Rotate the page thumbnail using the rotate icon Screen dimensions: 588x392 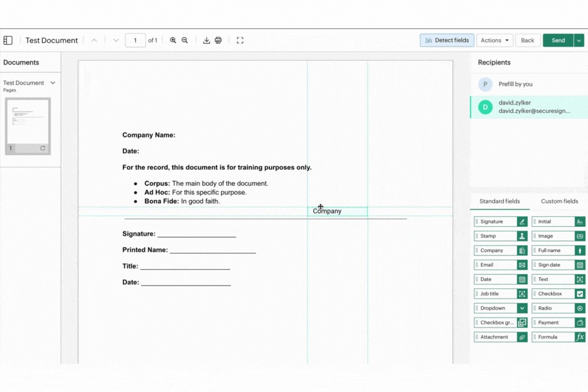pos(43,148)
